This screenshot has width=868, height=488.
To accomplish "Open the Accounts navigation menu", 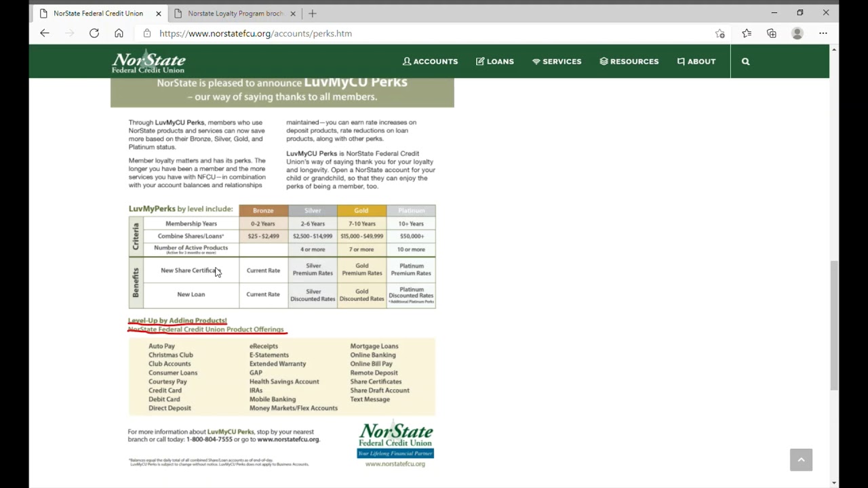I will tap(430, 61).
